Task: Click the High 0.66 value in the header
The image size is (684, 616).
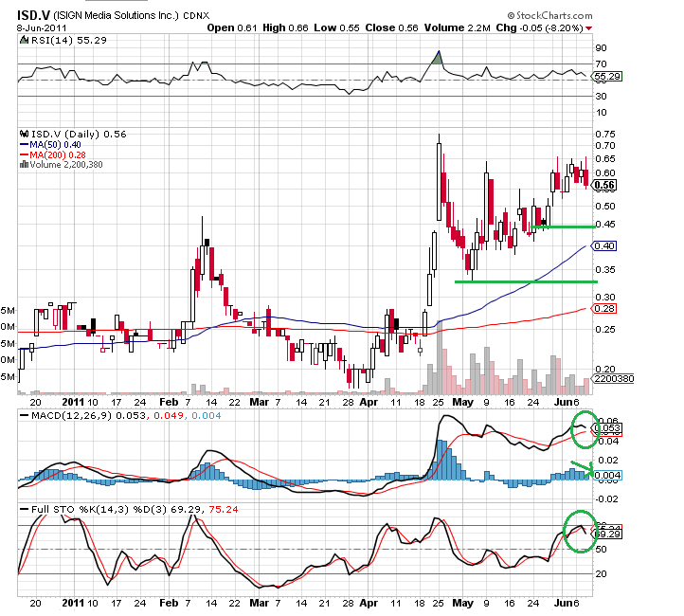Action: point(285,27)
